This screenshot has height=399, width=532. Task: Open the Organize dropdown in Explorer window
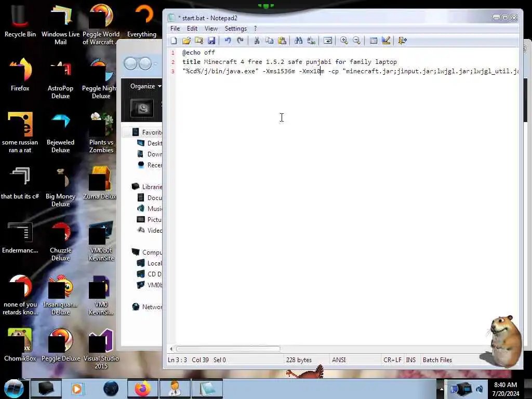pyautogui.click(x=145, y=86)
